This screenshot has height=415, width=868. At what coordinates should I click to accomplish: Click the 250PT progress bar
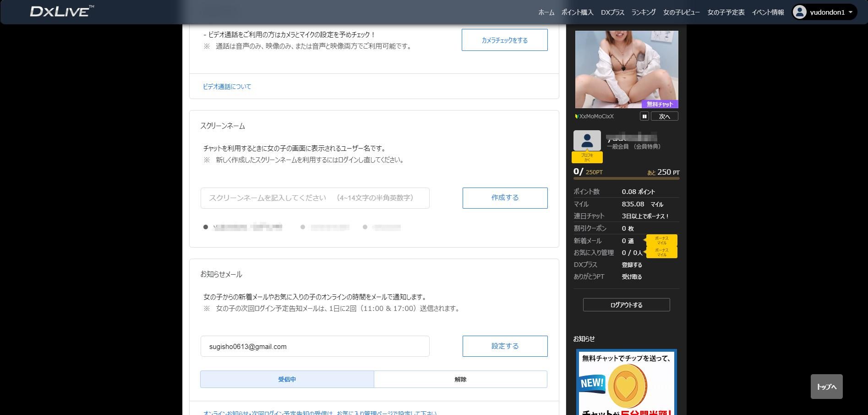626,178
